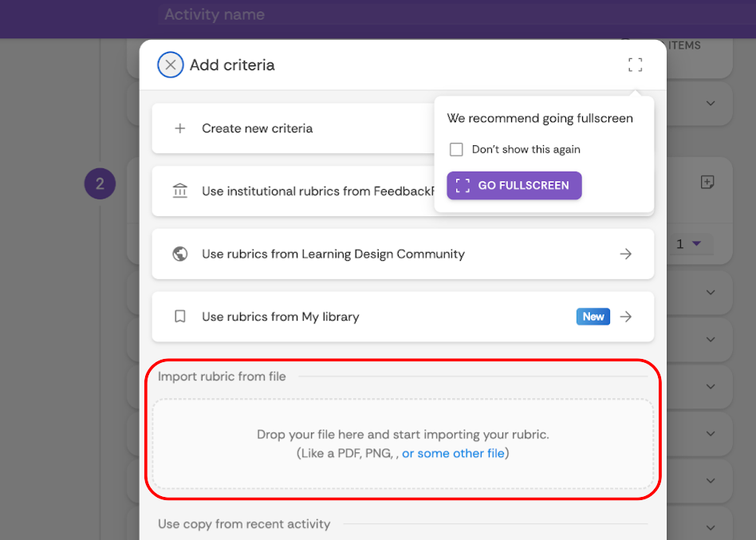Open the "or some other file" link

(x=453, y=453)
